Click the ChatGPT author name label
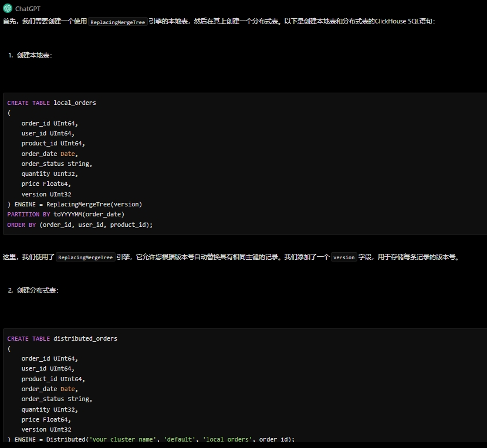487x448 pixels. pyautogui.click(x=28, y=9)
